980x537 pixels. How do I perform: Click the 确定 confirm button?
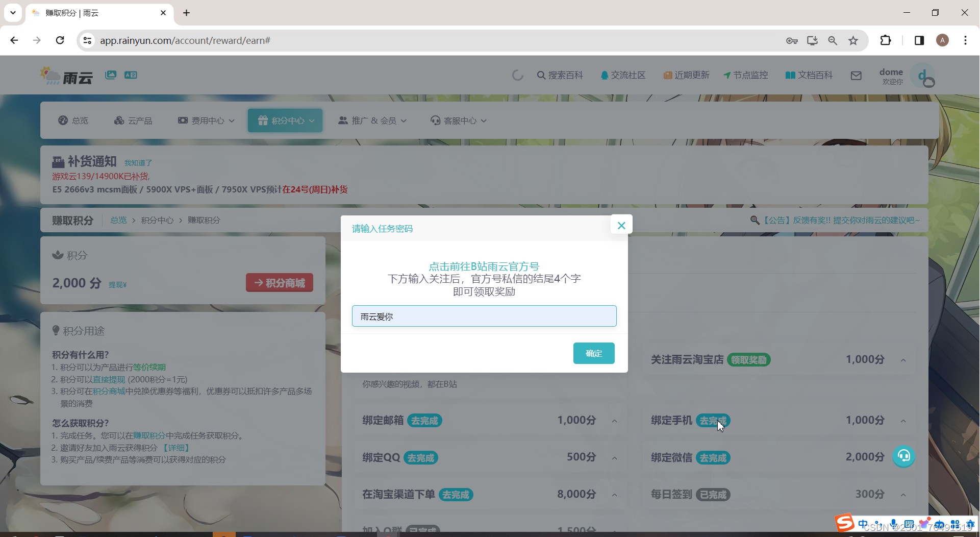point(594,353)
